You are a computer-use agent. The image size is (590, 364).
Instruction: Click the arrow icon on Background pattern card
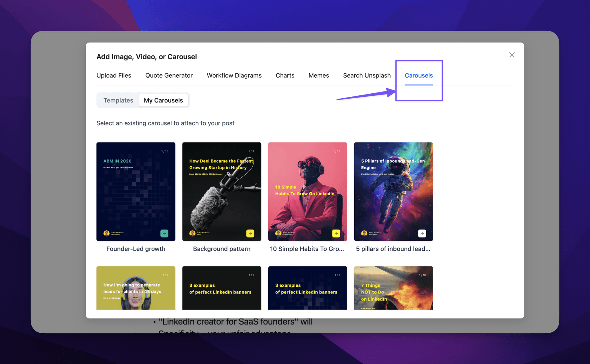[x=250, y=233]
